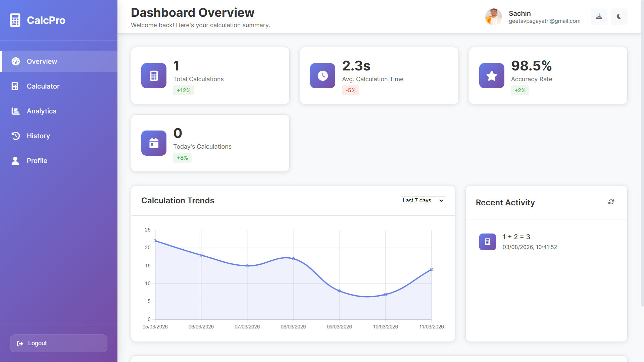Refresh the Recent Activity panel
Screen dimensions: 644x362
pyautogui.click(x=611, y=202)
